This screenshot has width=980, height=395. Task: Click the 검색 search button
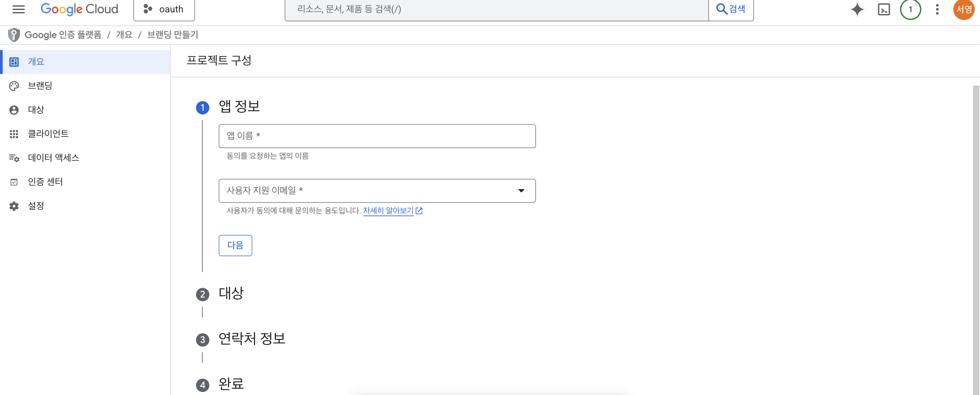[x=730, y=9]
